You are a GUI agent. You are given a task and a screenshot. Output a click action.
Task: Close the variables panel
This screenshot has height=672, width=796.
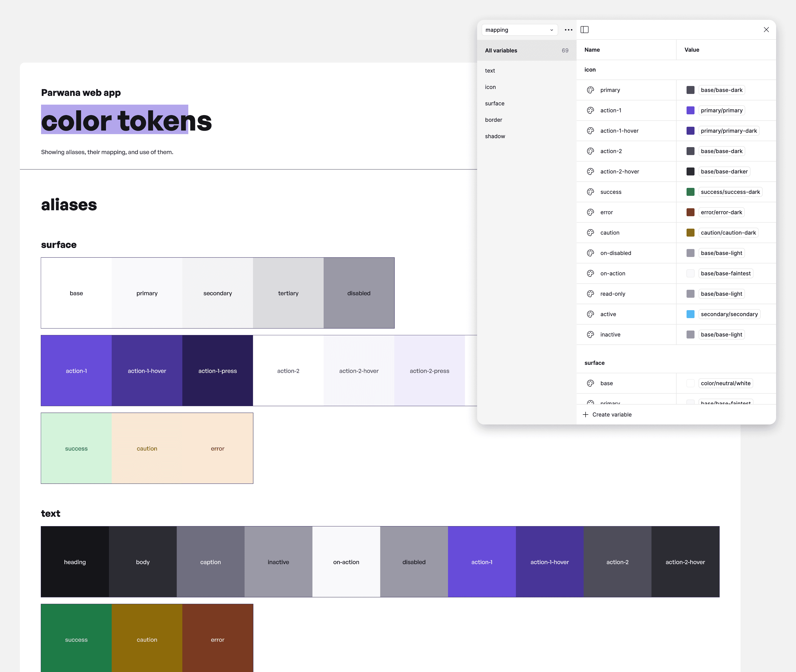pos(766,30)
